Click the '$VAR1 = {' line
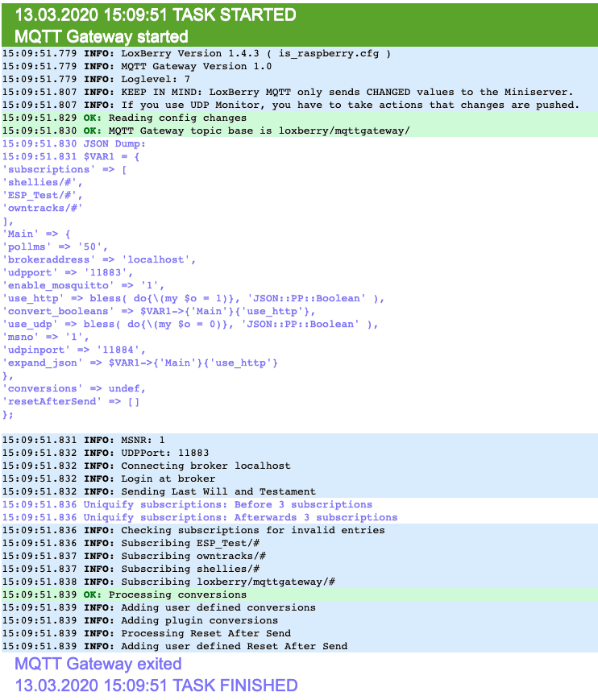The height and width of the screenshot is (700, 598). point(71,157)
